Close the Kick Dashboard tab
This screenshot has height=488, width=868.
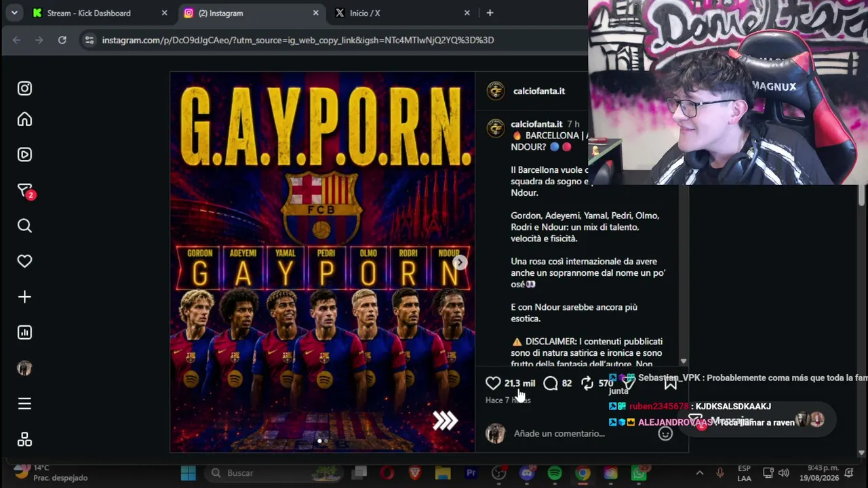[164, 13]
